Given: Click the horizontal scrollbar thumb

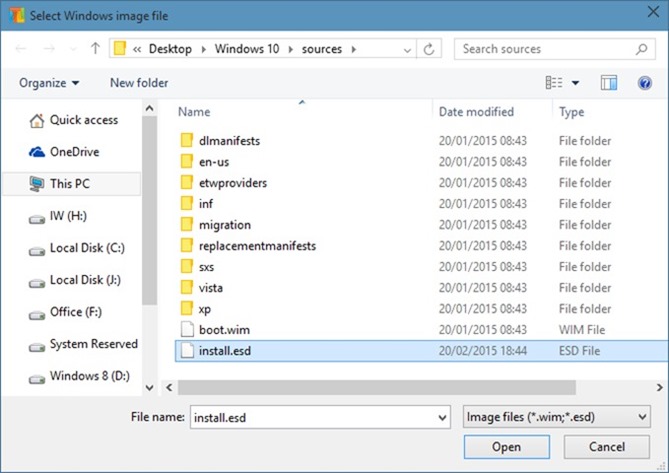Looking at the screenshot, I should 377,388.
